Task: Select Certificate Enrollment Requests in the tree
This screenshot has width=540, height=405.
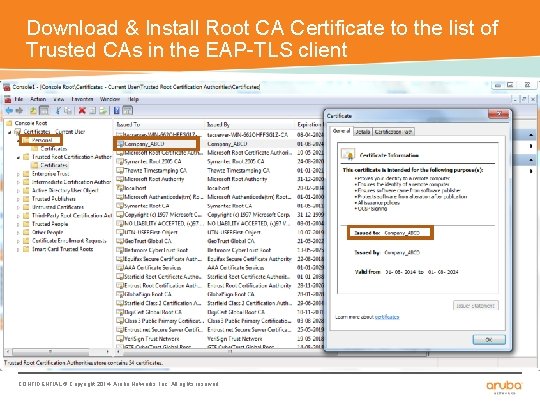Action: [x=69, y=241]
